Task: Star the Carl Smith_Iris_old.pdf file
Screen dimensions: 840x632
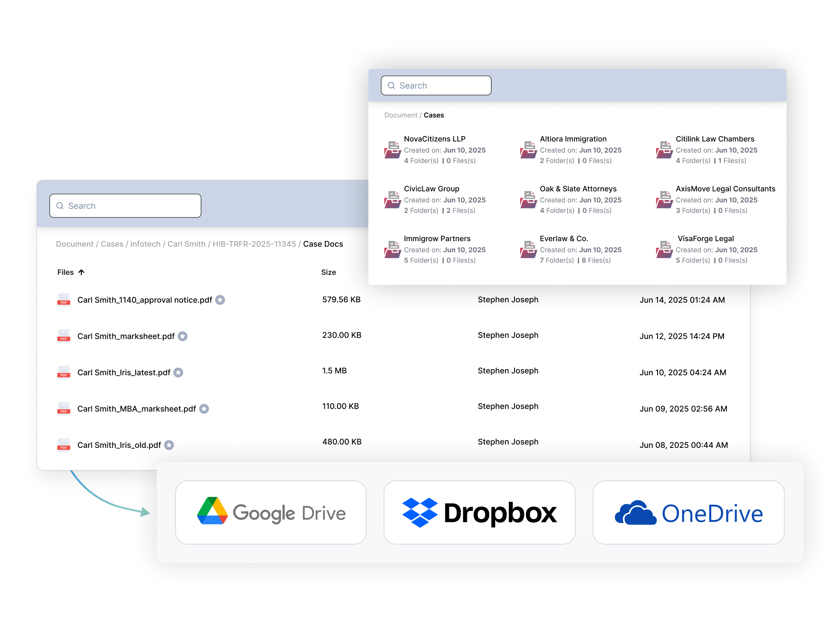Action: (x=169, y=445)
